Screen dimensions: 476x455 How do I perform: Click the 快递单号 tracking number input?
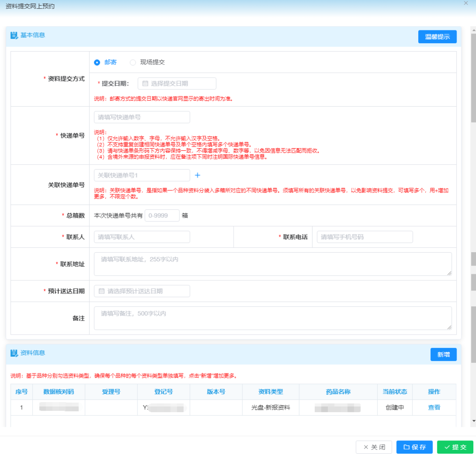(141, 117)
